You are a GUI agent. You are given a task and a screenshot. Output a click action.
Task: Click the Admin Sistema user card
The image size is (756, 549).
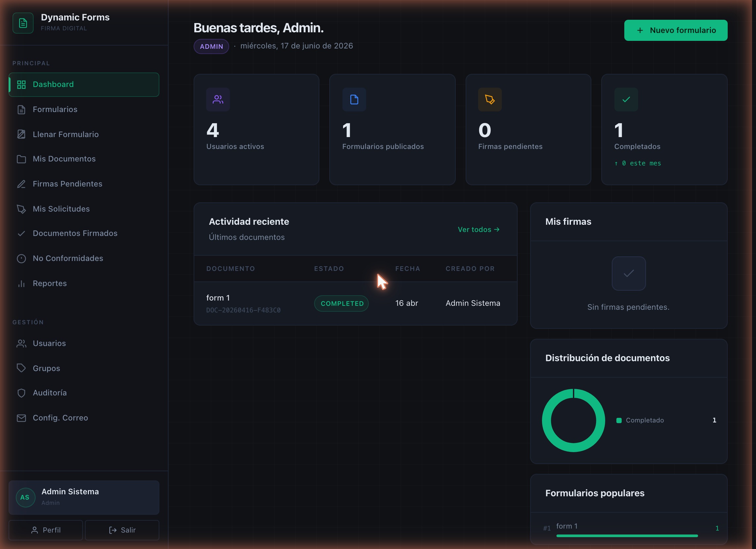click(x=84, y=497)
